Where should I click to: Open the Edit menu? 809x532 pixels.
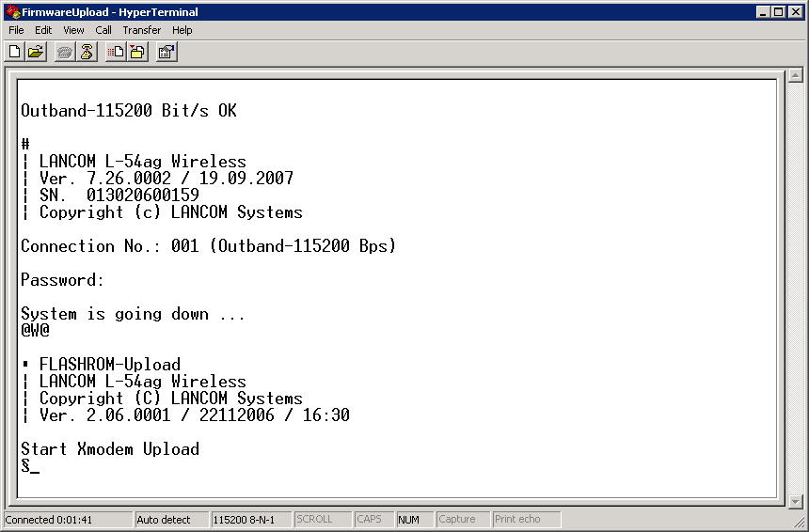click(43, 30)
